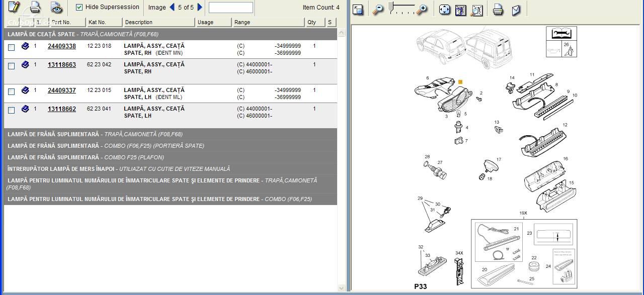Collapse LAMPĂ DE CEAŢĂ SPATE section header

click(171, 34)
